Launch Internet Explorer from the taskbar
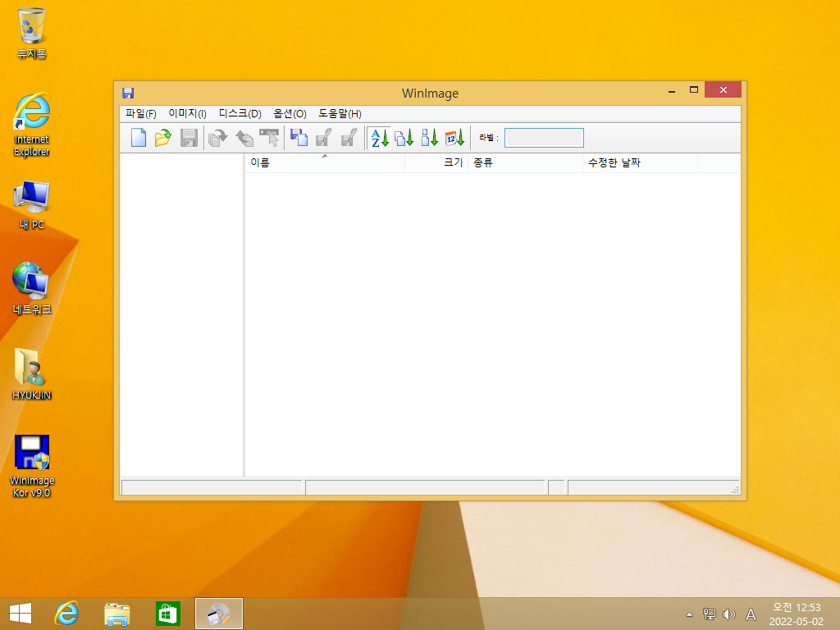The image size is (840, 630). pyautogui.click(x=66, y=614)
